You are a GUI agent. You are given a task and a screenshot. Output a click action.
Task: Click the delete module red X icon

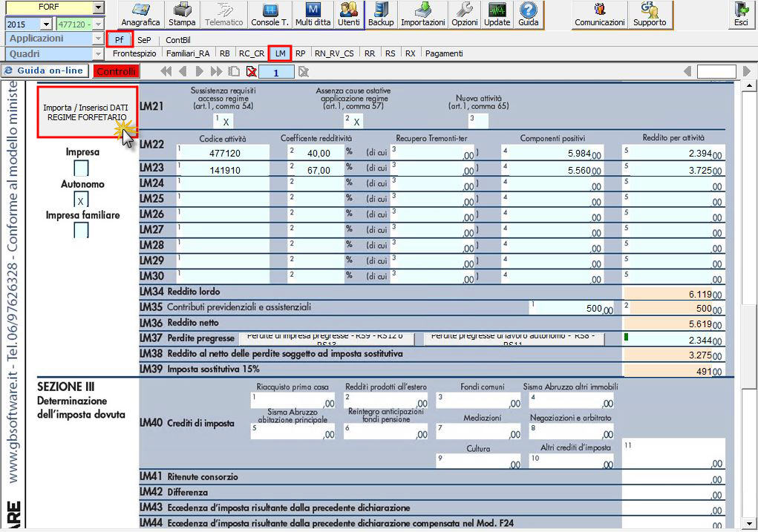251,71
